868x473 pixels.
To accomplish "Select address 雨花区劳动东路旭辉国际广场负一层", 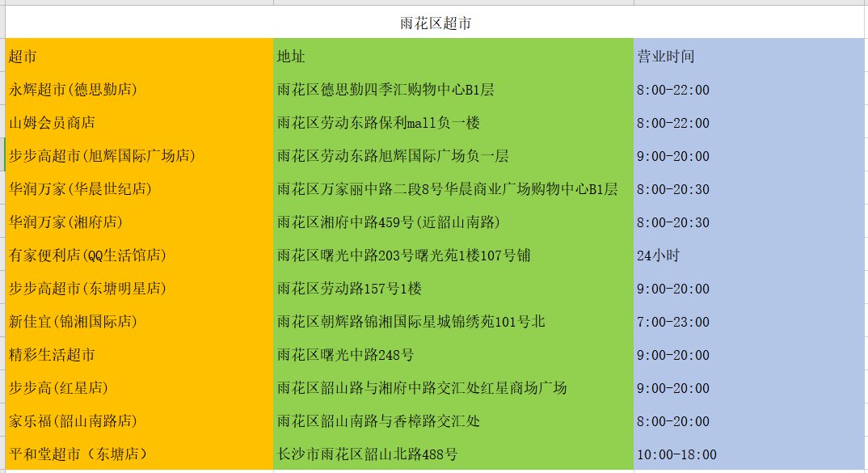I will 453,155.
